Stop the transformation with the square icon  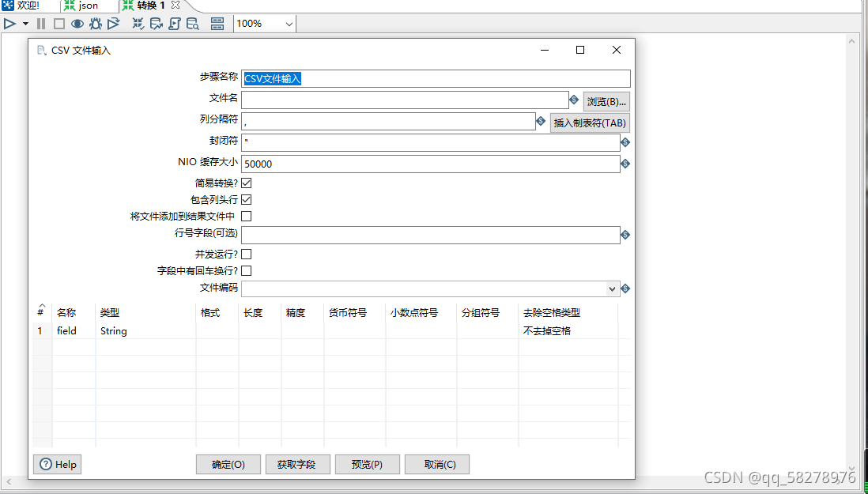59,23
